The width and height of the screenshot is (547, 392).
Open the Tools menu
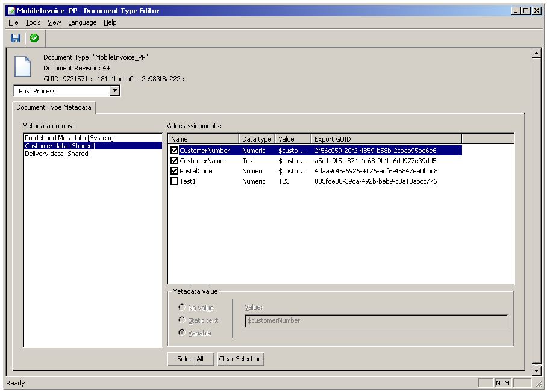(x=33, y=22)
